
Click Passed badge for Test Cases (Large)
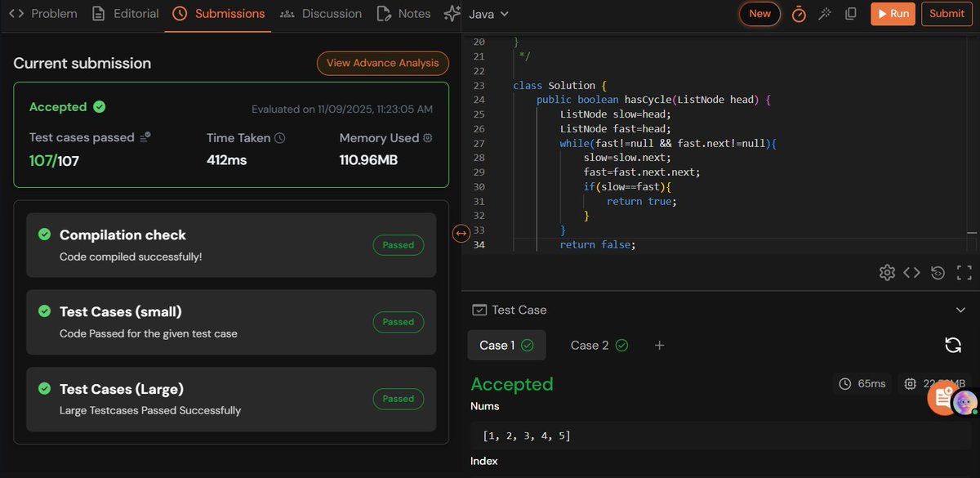(399, 399)
